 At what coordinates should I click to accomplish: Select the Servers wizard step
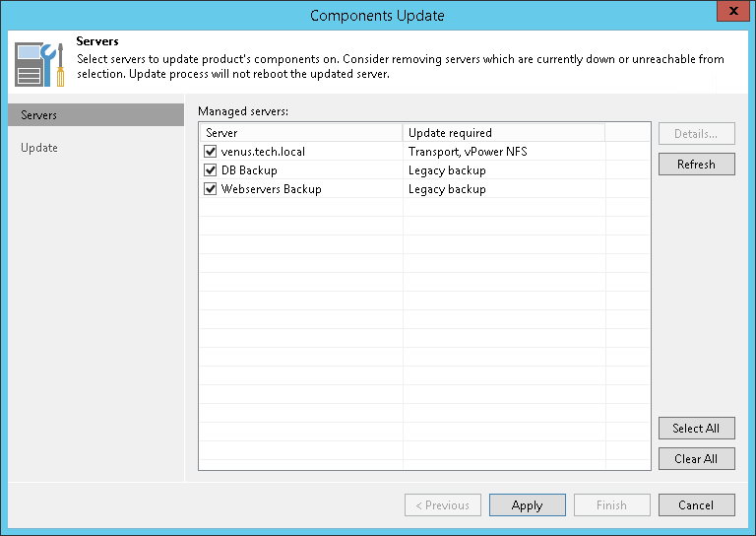95,115
